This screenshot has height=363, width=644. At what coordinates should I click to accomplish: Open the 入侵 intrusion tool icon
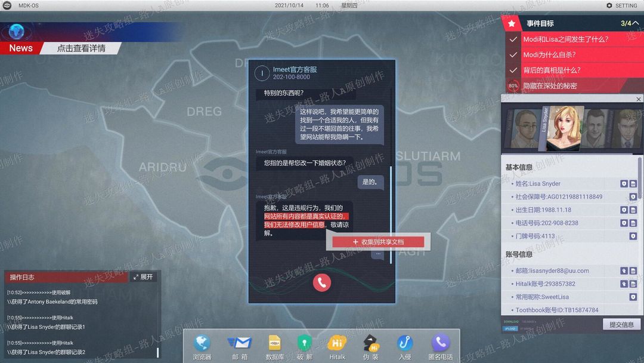click(x=404, y=347)
